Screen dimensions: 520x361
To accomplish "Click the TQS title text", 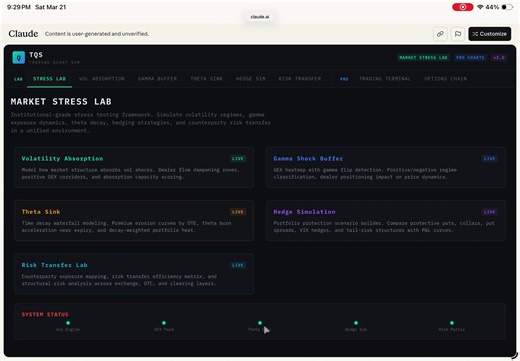I will point(36,55).
